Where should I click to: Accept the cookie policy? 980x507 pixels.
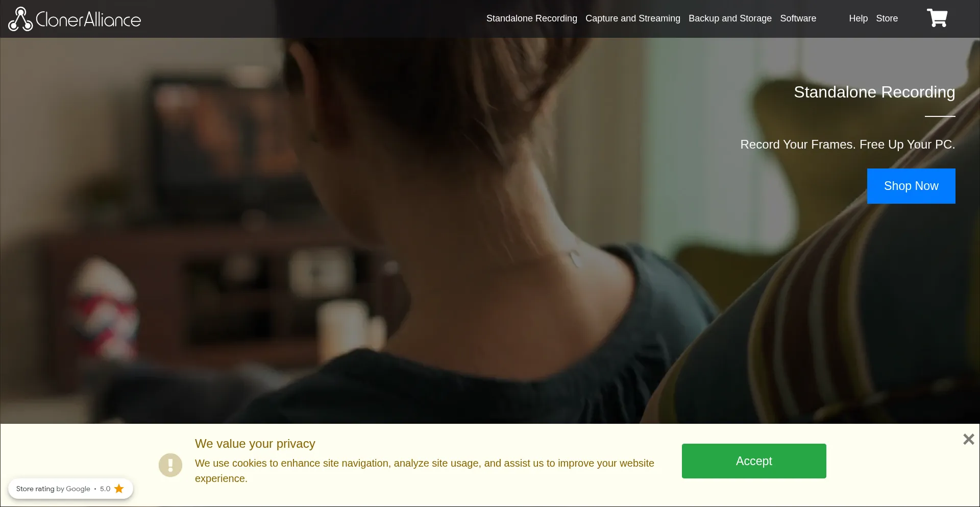point(754,461)
